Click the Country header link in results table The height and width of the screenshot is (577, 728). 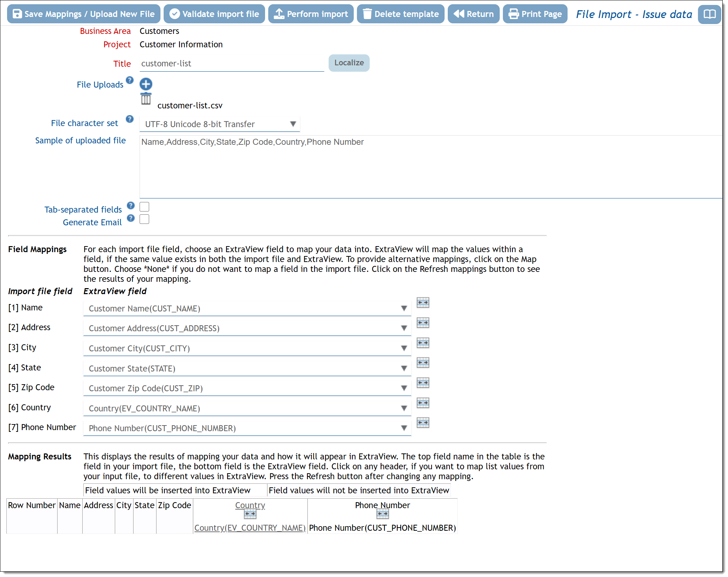(250, 505)
